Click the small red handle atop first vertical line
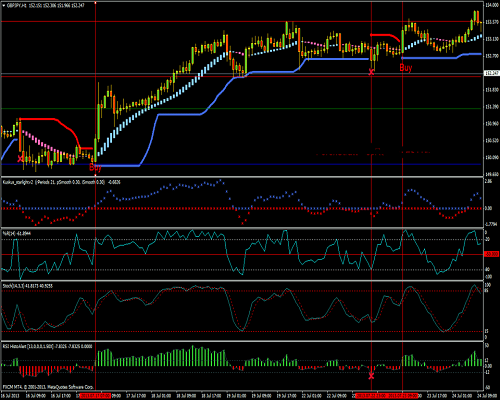Image resolution: width=500 pixels, height=400 pixels. point(96,3)
